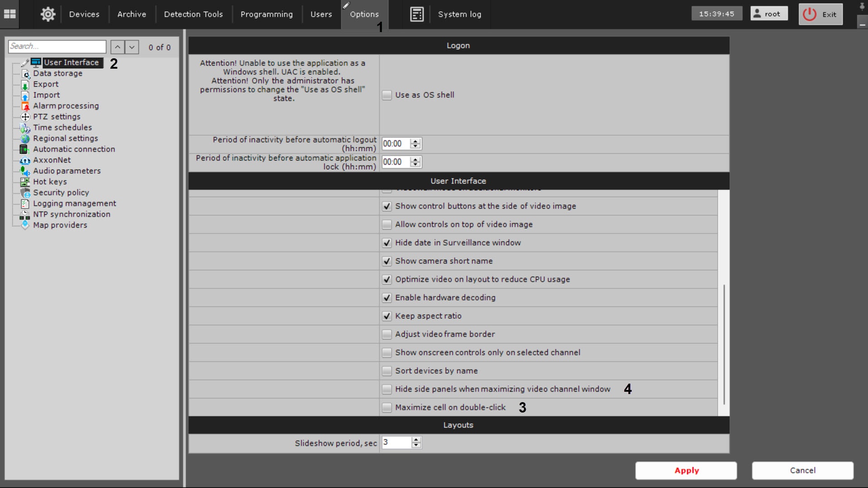Click previous search result up arrow
The width and height of the screenshot is (868, 488).
[x=117, y=47]
